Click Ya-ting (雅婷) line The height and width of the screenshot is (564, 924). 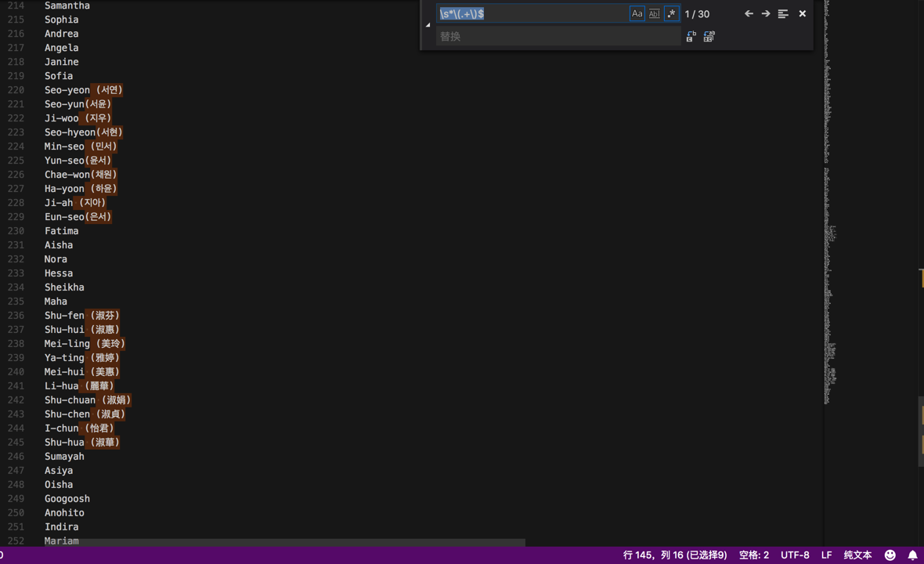pos(82,358)
